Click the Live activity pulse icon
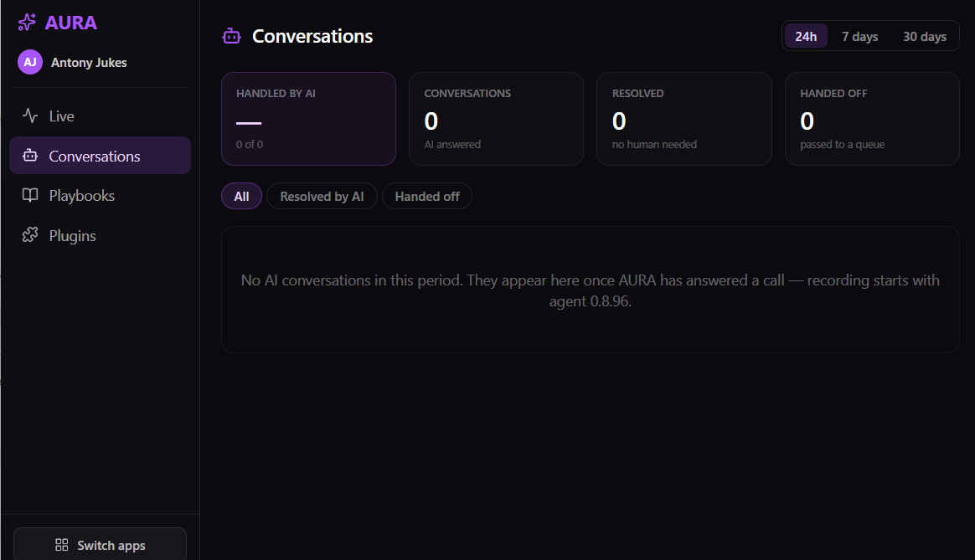 [30, 116]
